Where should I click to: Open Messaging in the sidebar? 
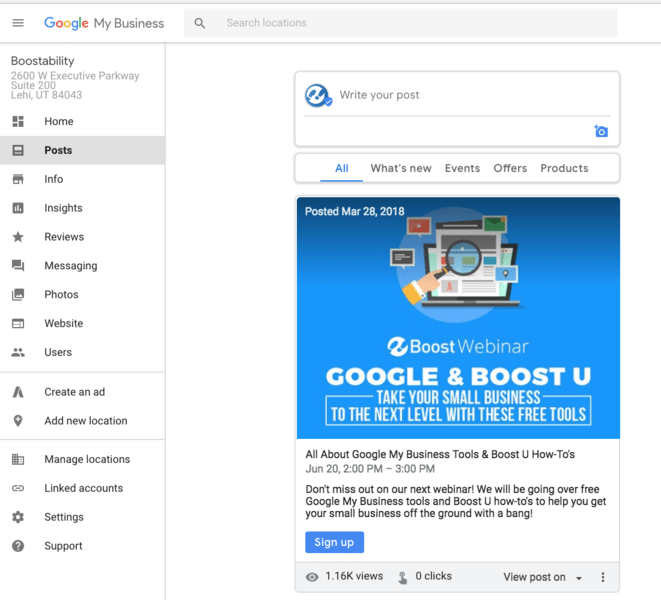pyautogui.click(x=83, y=266)
